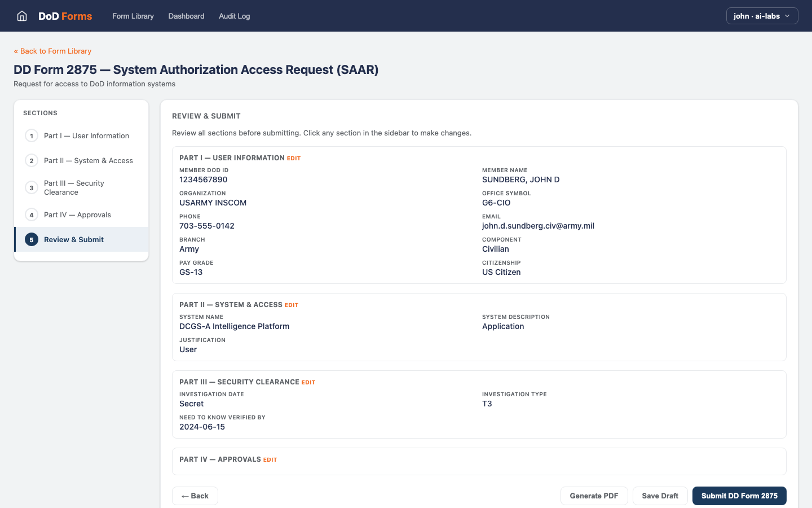Generate PDF of the form
The image size is (812, 508).
594,496
